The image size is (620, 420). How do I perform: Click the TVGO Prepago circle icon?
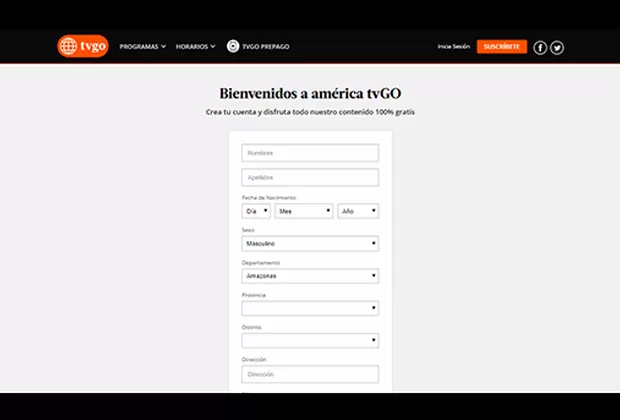233,46
